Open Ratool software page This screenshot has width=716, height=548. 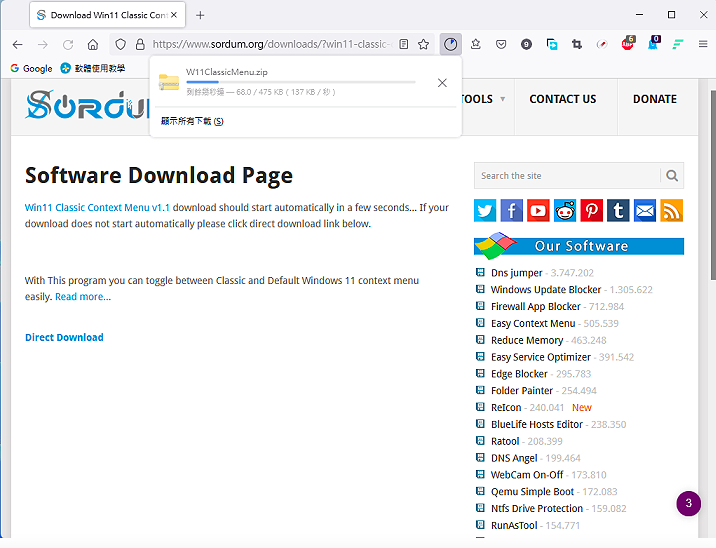(505, 442)
